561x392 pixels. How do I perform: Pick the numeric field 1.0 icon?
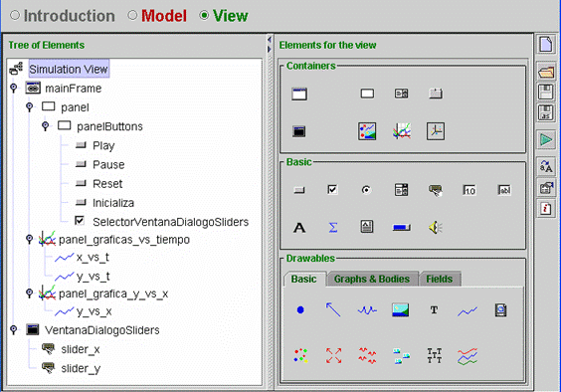[469, 190]
